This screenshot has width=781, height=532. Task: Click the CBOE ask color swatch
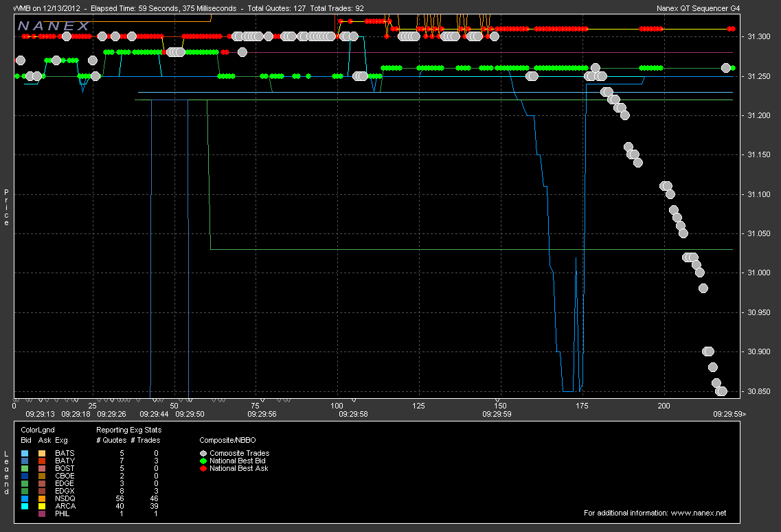(x=42, y=476)
